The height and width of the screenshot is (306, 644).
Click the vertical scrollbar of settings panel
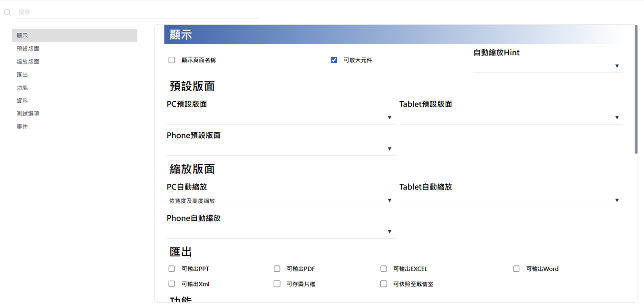click(636, 91)
